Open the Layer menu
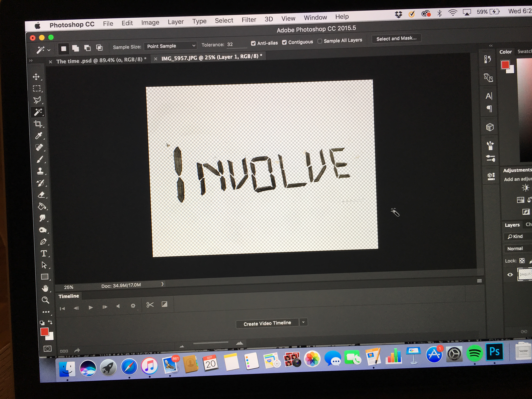This screenshot has height=399, width=532. click(x=176, y=22)
